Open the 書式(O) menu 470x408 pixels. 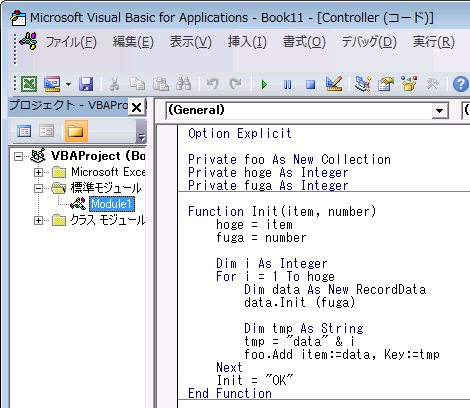pyautogui.click(x=304, y=42)
